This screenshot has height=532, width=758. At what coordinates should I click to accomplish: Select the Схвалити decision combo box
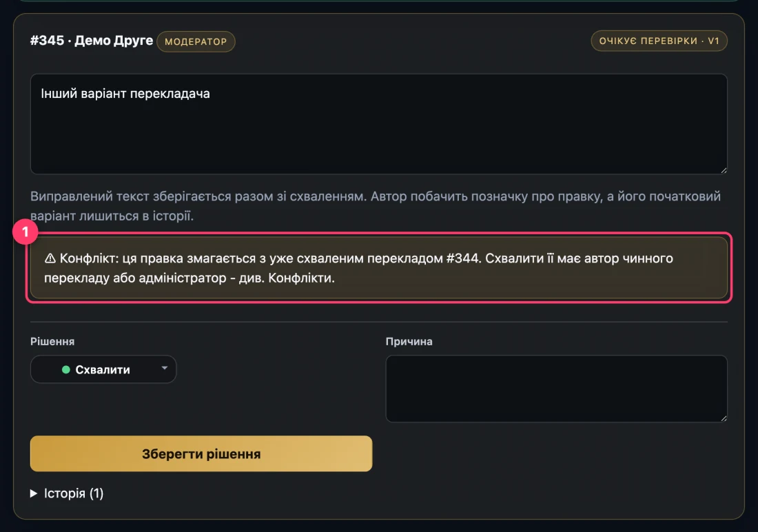(103, 369)
